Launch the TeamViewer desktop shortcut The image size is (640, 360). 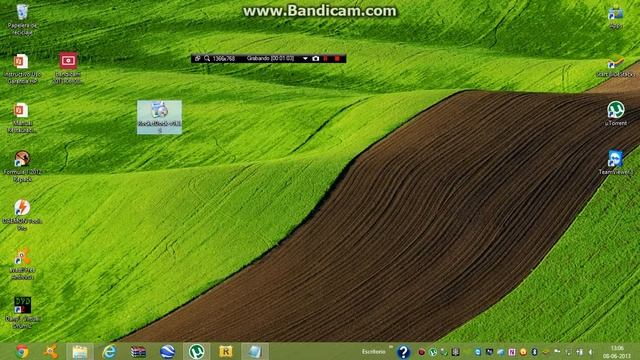(x=616, y=162)
